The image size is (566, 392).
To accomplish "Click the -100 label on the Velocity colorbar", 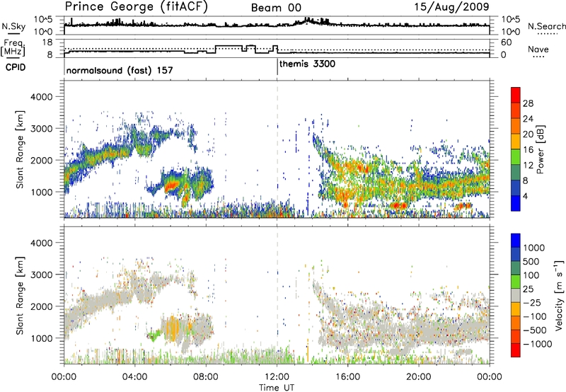I will coord(535,316).
